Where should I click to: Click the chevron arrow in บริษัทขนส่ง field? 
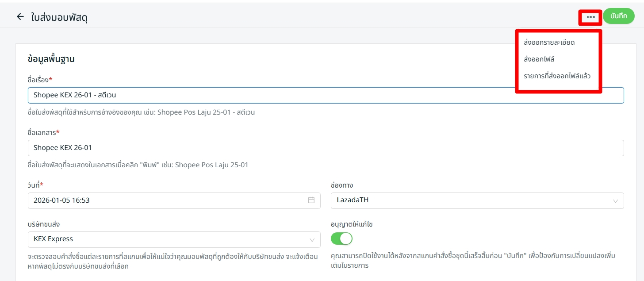312,240
